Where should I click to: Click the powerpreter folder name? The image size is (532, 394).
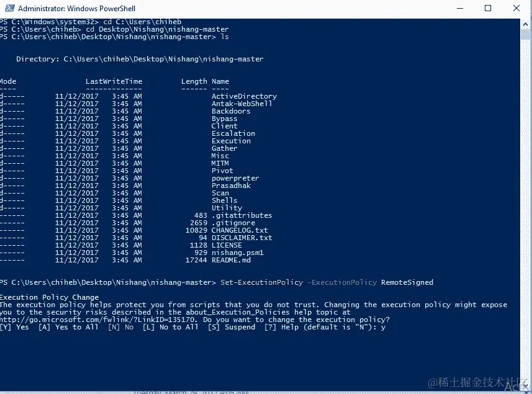pos(235,178)
